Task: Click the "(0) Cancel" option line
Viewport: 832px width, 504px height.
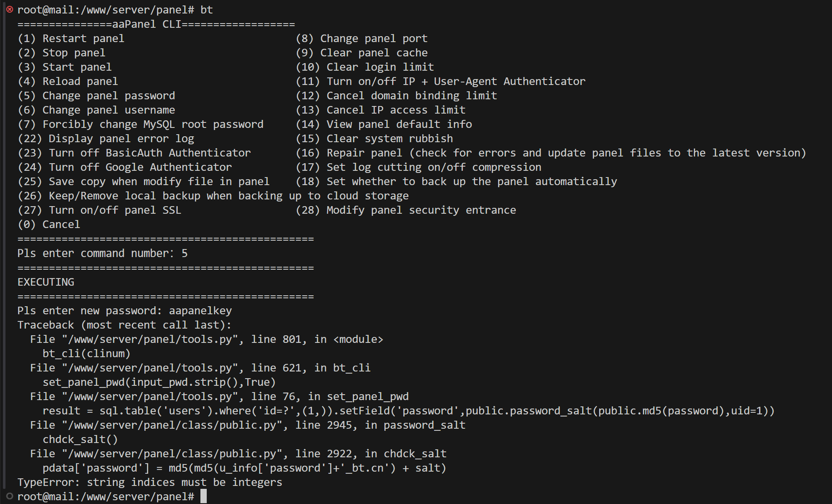Action: (x=49, y=225)
